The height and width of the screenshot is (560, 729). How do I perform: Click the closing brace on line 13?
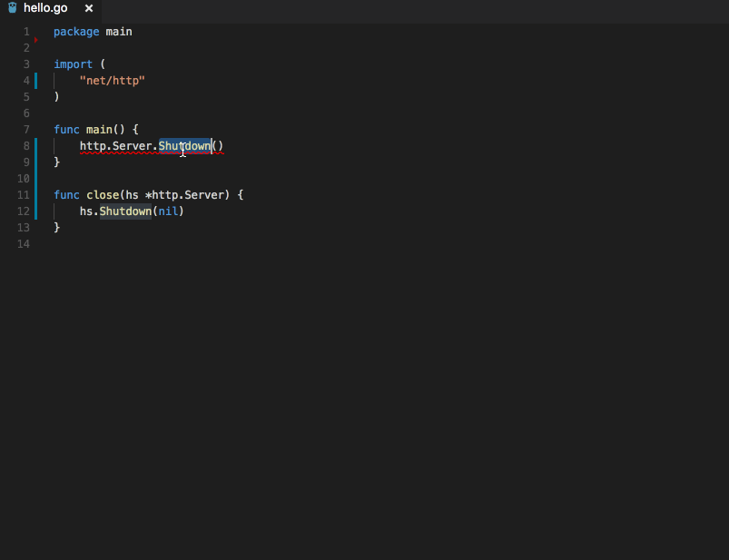pos(58,227)
